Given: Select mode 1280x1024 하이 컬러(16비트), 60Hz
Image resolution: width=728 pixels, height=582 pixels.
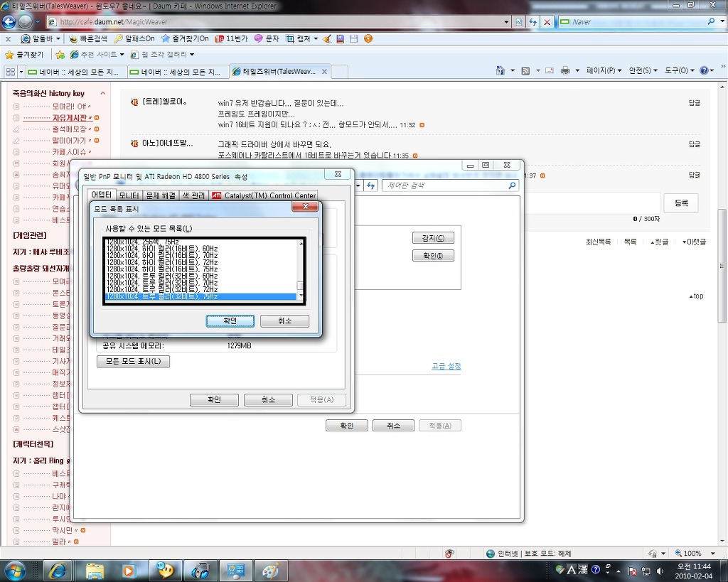Looking at the screenshot, I should (x=162, y=248).
